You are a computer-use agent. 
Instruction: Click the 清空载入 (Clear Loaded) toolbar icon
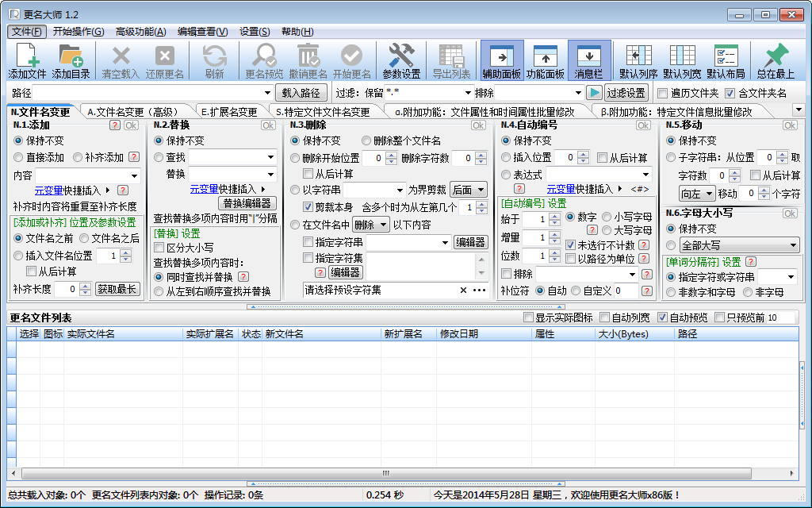click(x=121, y=60)
